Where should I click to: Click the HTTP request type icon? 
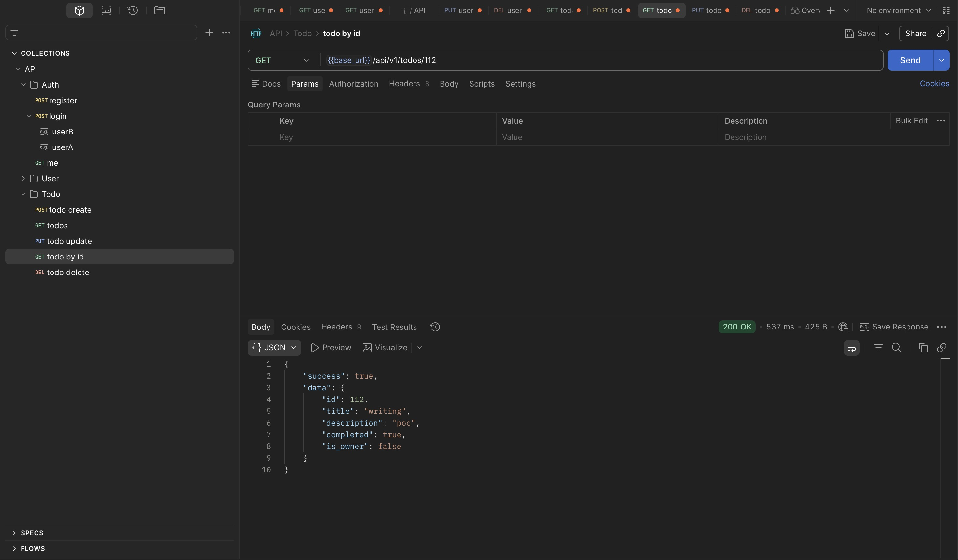point(256,34)
